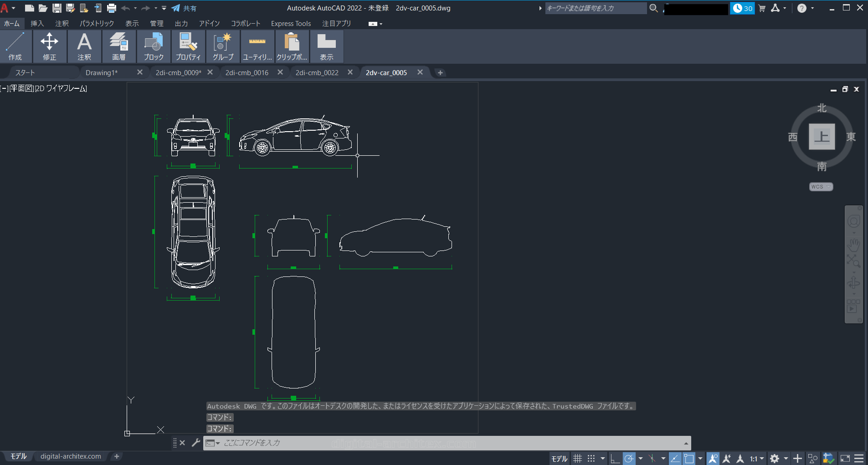
Task: Click the Graphics Performance status icon
Action: tap(829, 459)
